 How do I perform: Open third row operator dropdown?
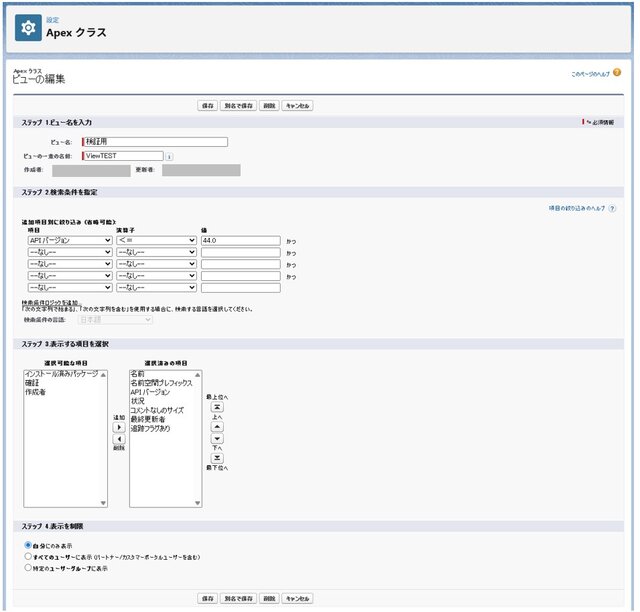157,264
